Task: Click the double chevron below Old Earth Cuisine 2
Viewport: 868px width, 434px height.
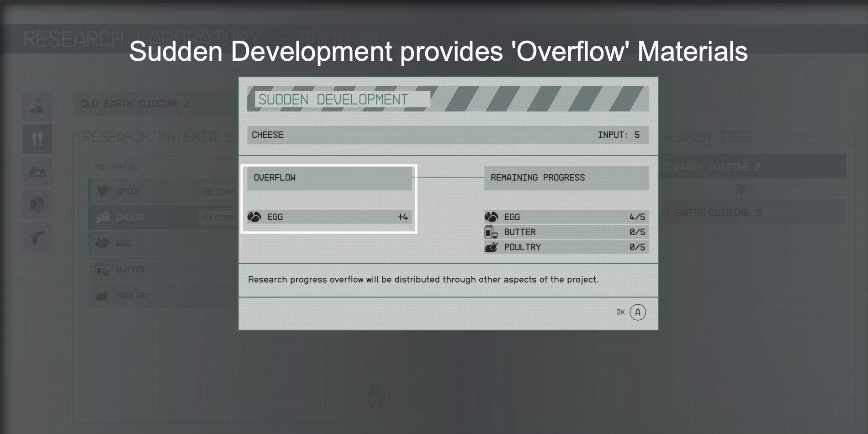Action: point(741,189)
